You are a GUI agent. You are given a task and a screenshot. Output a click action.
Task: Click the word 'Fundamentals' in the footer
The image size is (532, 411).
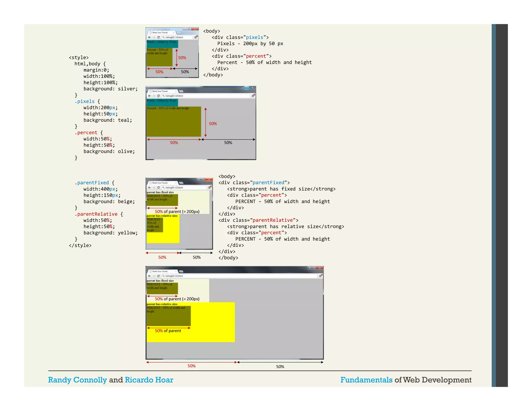tap(366, 380)
